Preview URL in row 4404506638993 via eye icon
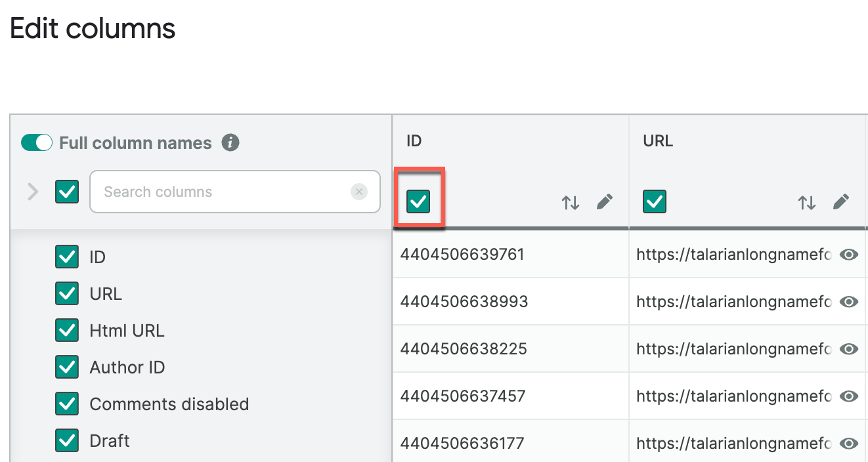 tap(849, 302)
